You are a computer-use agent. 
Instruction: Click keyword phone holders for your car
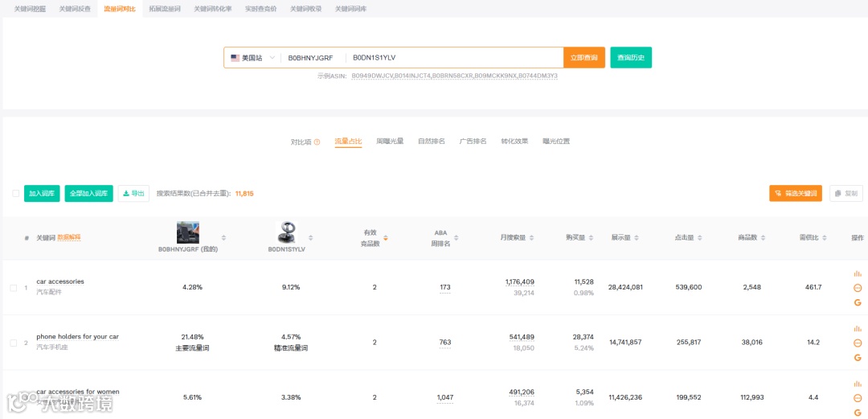(x=77, y=336)
